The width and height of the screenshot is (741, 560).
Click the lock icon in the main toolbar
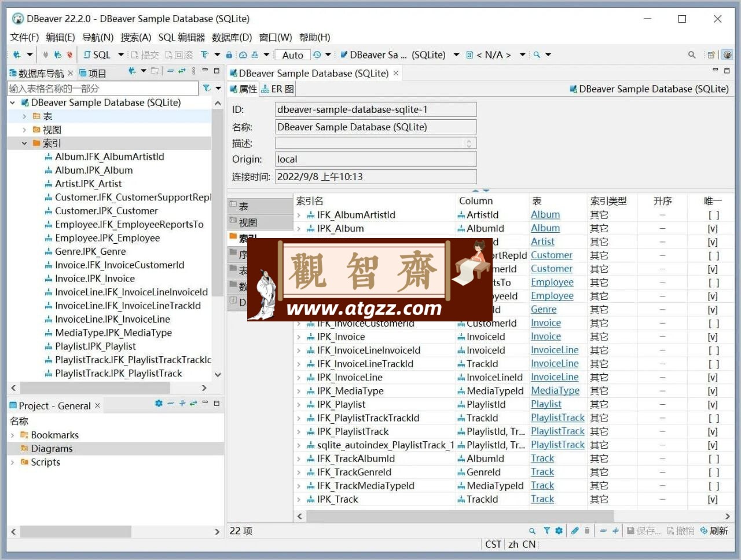tap(229, 55)
